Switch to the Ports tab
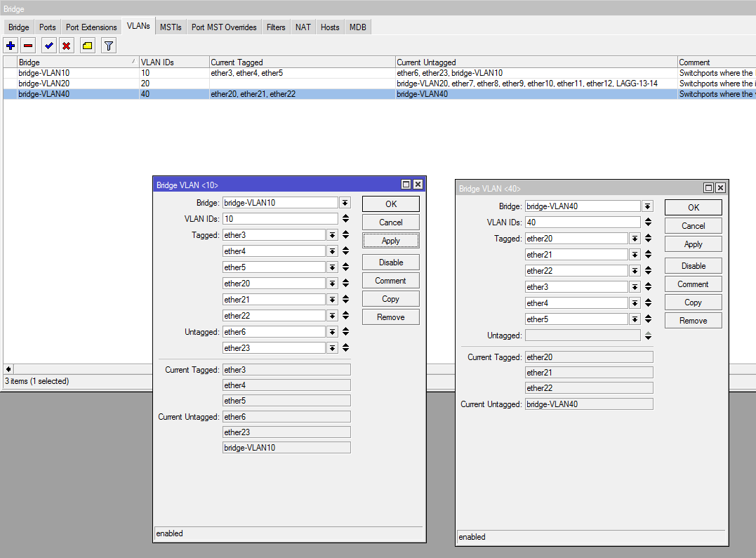Viewport: 756px width, 558px height. click(48, 27)
